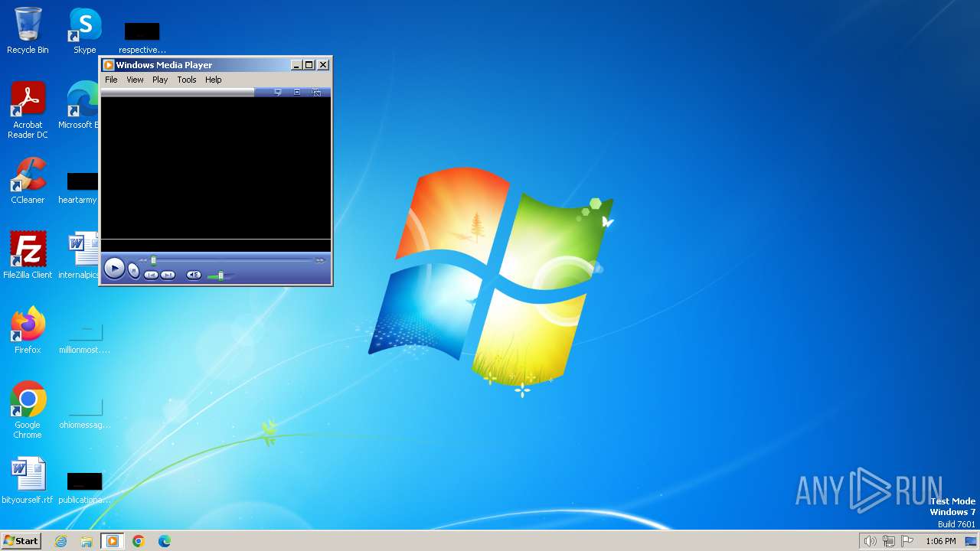
Task: Select the Google Chrome desktop shortcut
Action: pos(28,410)
